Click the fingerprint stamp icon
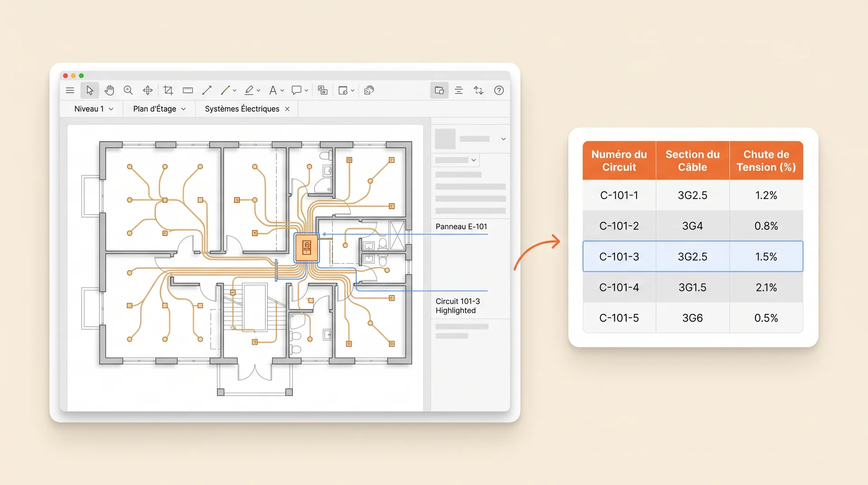868x485 pixels. pyautogui.click(x=369, y=90)
